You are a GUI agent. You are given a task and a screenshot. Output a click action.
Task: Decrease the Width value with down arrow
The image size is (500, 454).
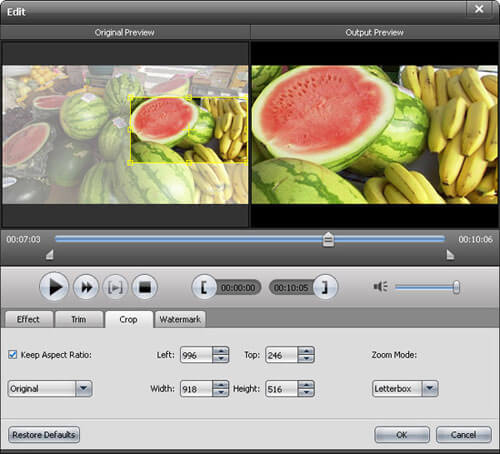pyautogui.click(x=221, y=393)
